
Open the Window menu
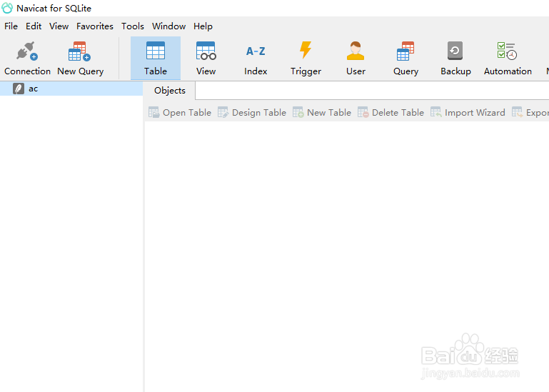coord(168,26)
